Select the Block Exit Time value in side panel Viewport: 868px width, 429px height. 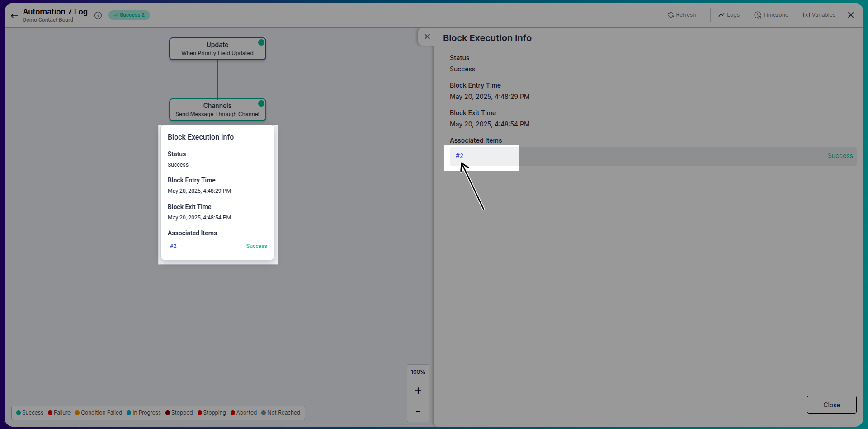490,124
